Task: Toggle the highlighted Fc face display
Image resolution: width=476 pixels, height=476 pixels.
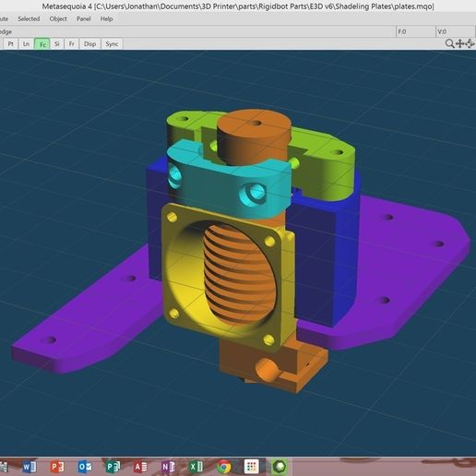Action: (x=42, y=44)
